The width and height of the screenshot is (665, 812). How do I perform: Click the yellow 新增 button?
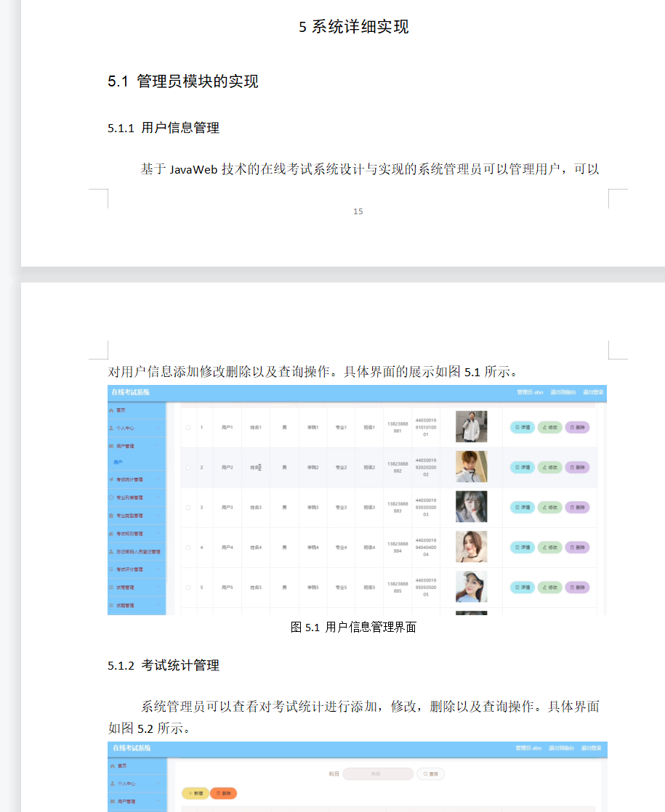point(196,793)
